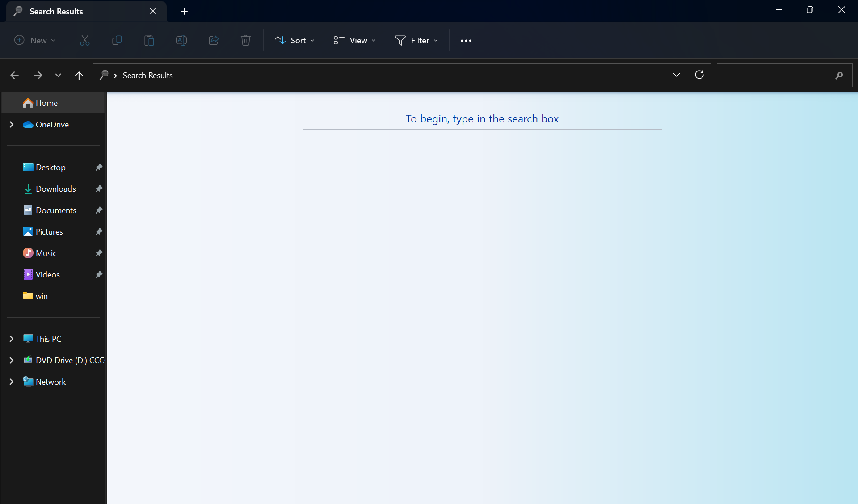858x504 pixels.
Task: Click the Cut icon in toolbar
Action: (x=84, y=40)
